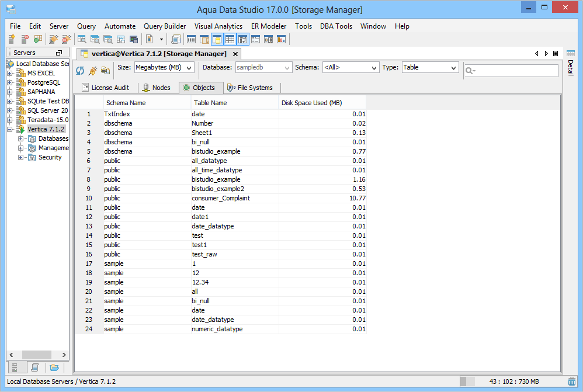This screenshot has width=583, height=392.
Task: Expand the Security node under Vertica
Action: tap(20, 157)
